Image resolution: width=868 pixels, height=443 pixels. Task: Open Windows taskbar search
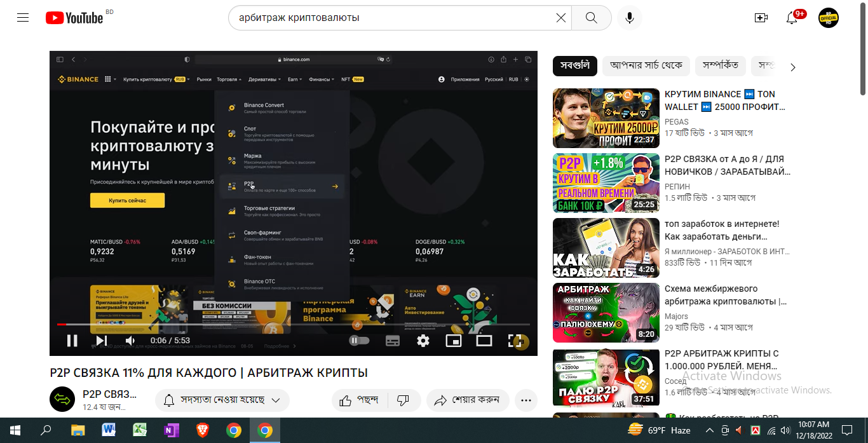[46, 431]
